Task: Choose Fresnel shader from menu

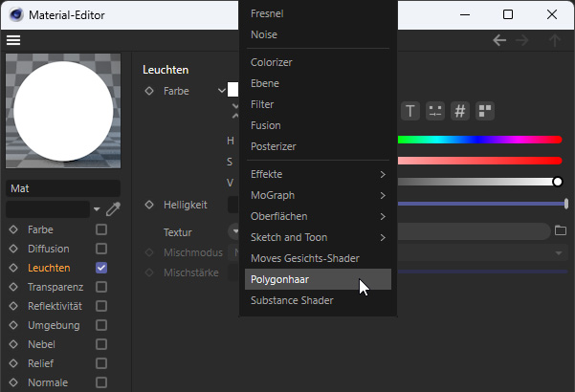Action: tap(318, 13)
